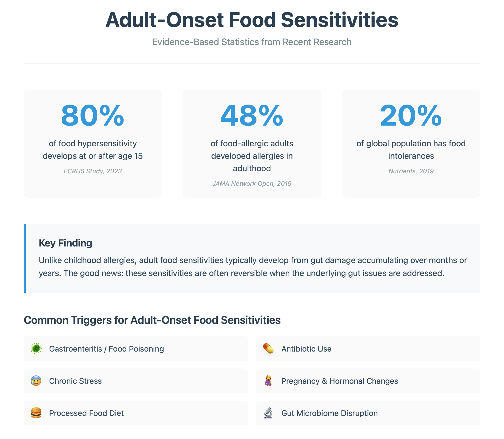Click the Processed Food Diet label
Image resolution: width=504 pixels, height=439 pixels.
pyautogui.click(x=86, y=413)
